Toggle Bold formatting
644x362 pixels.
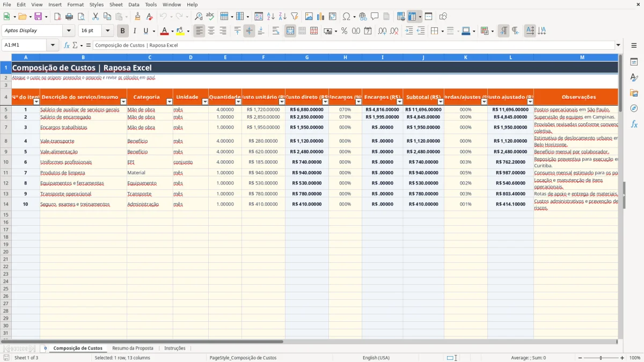pyautogui.click(x=123, y=31)
